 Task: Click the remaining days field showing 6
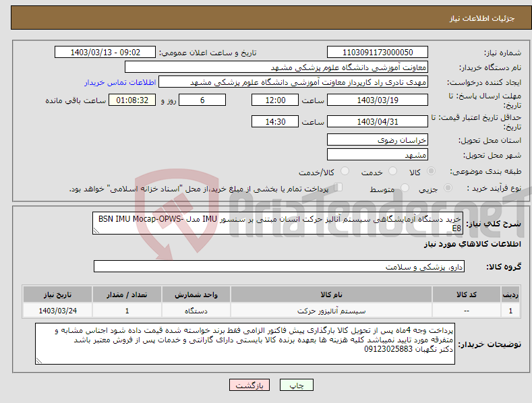click(202, 100)
